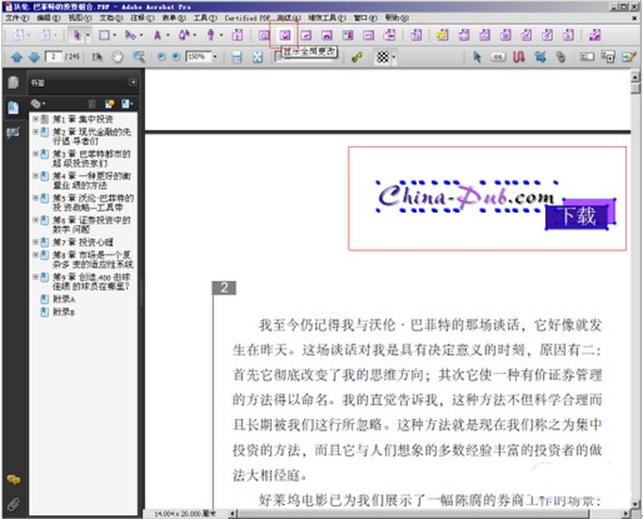Open the Signatures panel icon in sidebar
This screenshot has width=643, height=519.
tap(13, 132)
